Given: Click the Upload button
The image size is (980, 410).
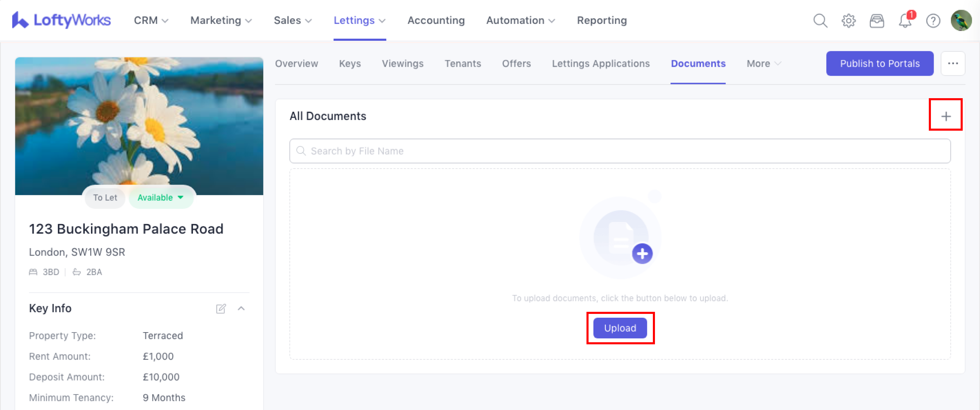Looking at the screenshot, I should tap(620, 328).
